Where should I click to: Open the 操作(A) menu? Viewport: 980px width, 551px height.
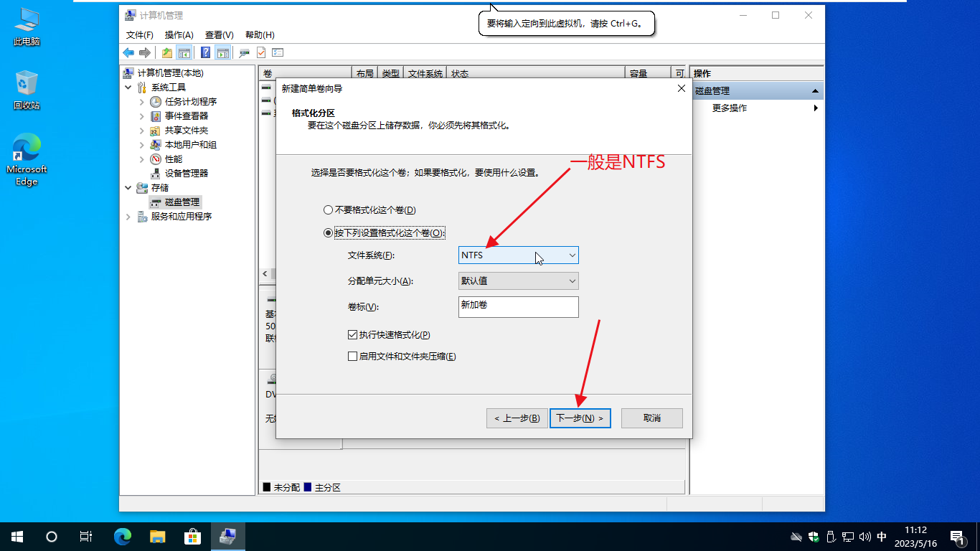tap(179, 34)
